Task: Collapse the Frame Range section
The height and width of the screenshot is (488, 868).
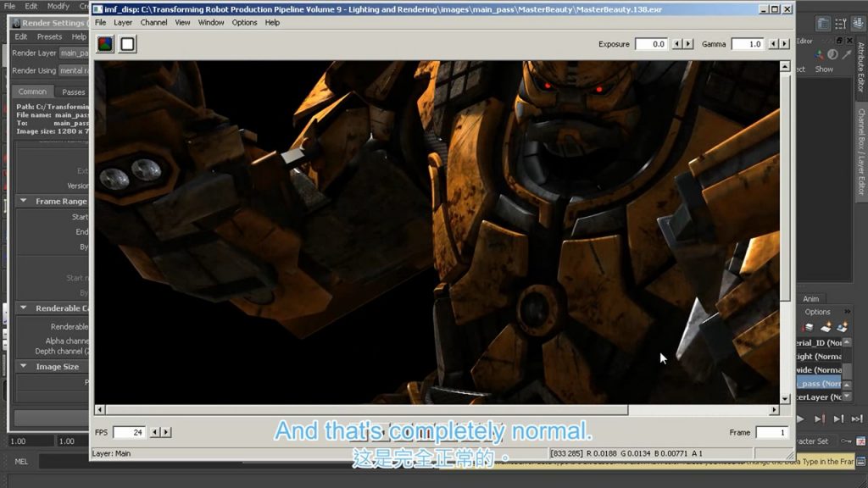Action: click(x=23, y=201)
